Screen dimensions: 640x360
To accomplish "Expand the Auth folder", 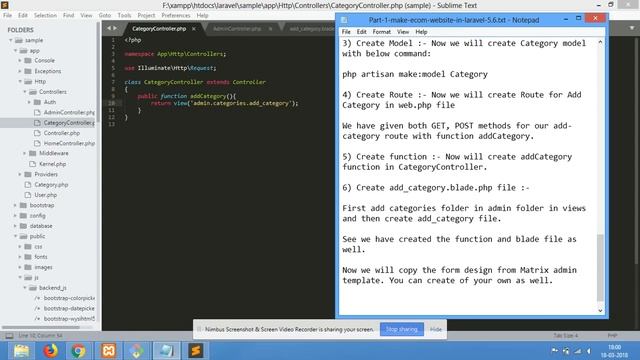I will coord(29,102).
